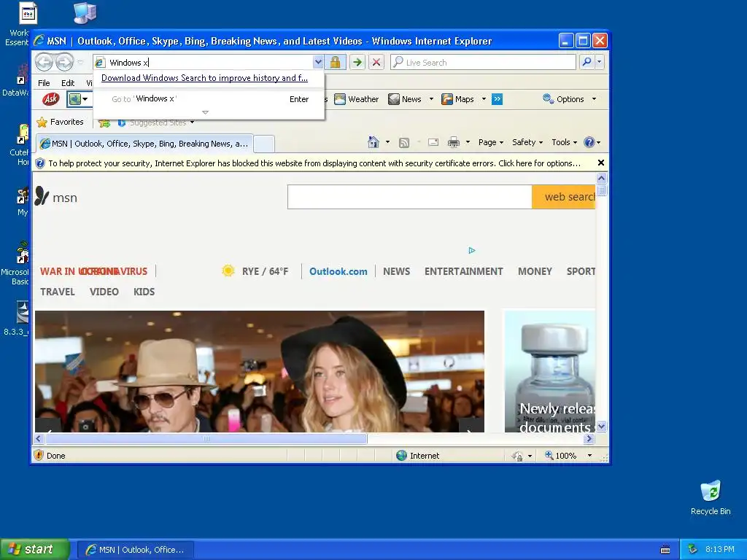Open the Suggested Sites dropdown
The image size is (747, 560).
click(192, 122)
